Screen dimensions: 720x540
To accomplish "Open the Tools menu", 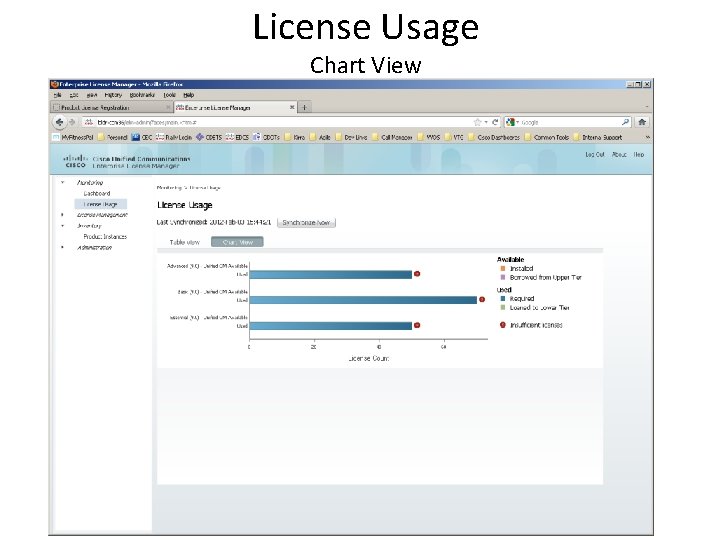I will [x=169, y=95].
